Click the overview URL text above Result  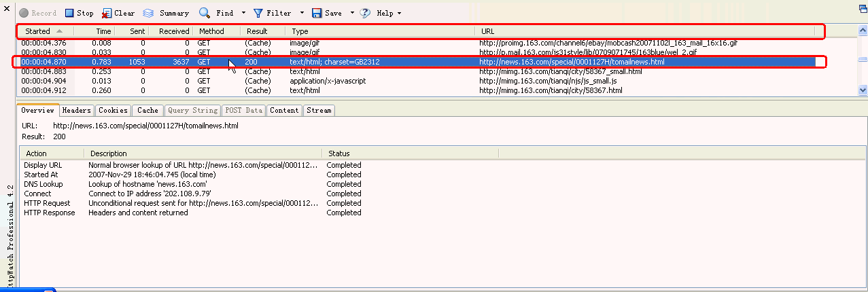tap(145, 126)
